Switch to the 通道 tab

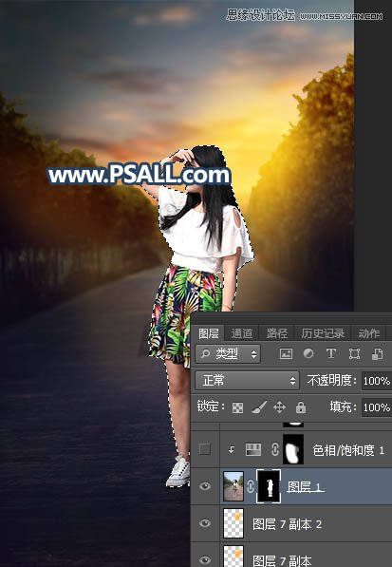[242, 333]
